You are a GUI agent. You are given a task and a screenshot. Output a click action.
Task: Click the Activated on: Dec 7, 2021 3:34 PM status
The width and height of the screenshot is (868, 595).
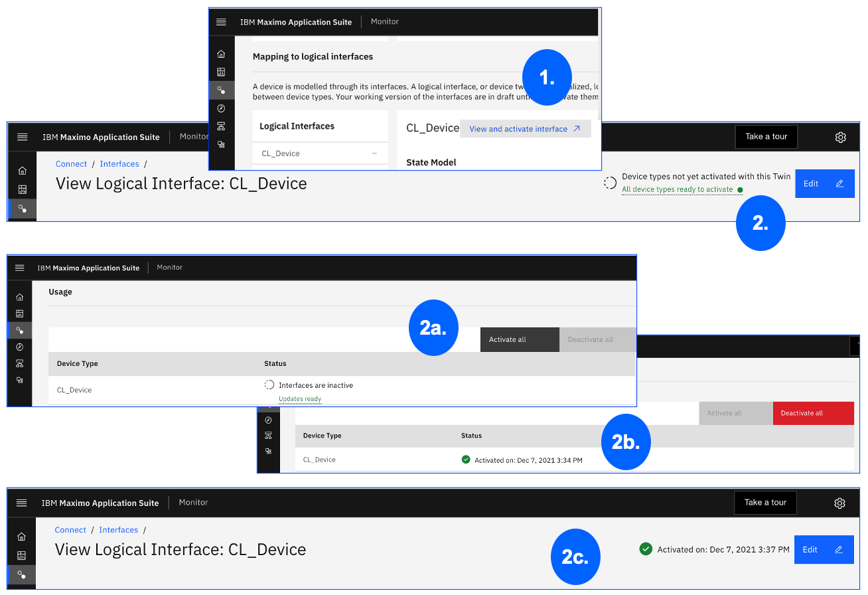(x=529, y=460)
